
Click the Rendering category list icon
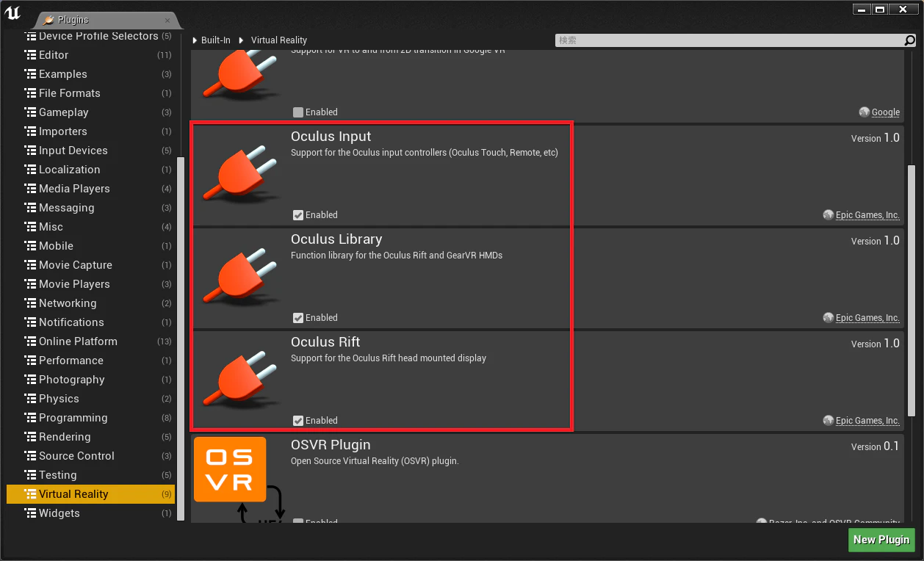point(30,437)
